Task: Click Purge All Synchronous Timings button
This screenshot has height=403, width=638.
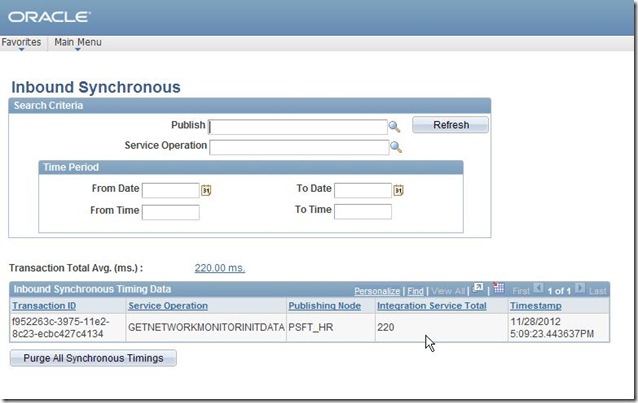Action: pyautogui.click(x=93, y=358)
